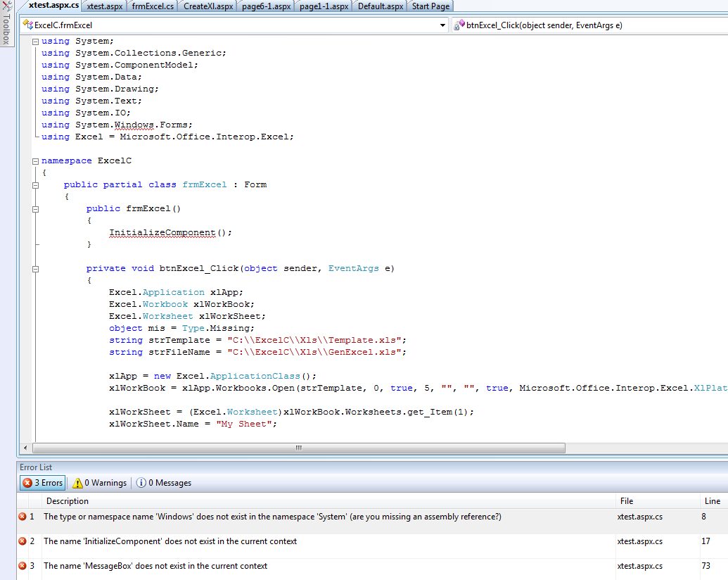The height and width of the screenshot is (580, 728).
Task: Collapse the using directives block
Action: coord(35,42)
